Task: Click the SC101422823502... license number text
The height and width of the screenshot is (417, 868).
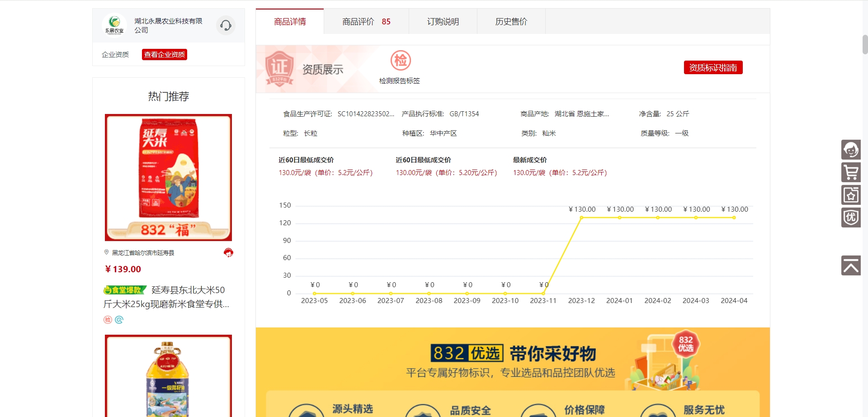Action: click(x=366, y=114)
